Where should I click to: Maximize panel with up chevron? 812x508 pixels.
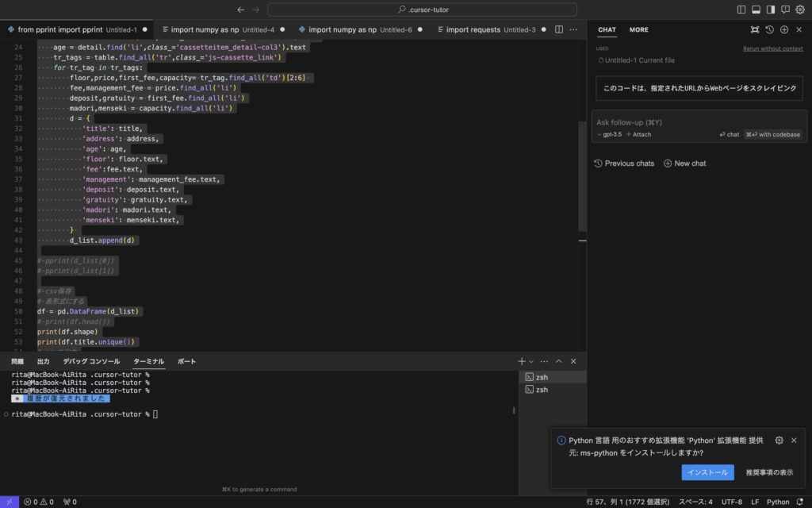pyautogui.click(x=559, y=361)
